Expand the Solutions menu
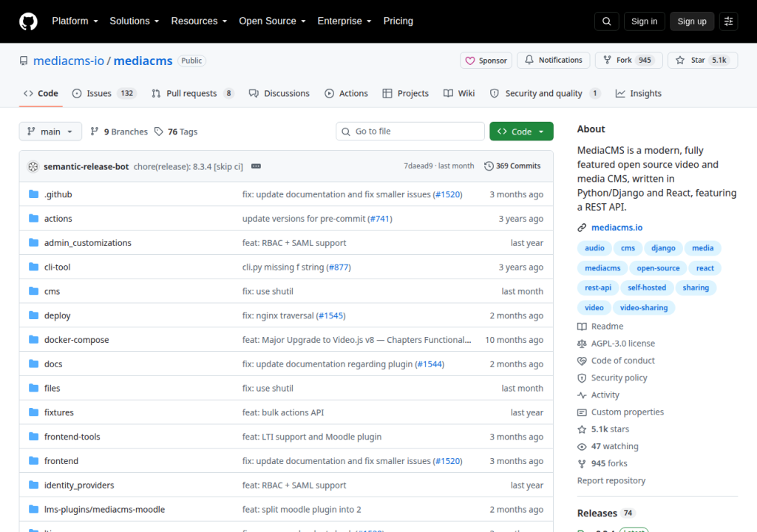Viewport: 757px width, 532px height. pos(135,21)
